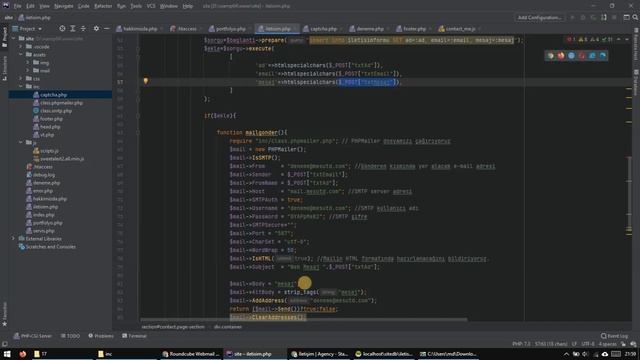Image resolution: width=640 pixels, height=360 pixels.
Task: Click the Windows Start button
Action: tap(7, 354)
